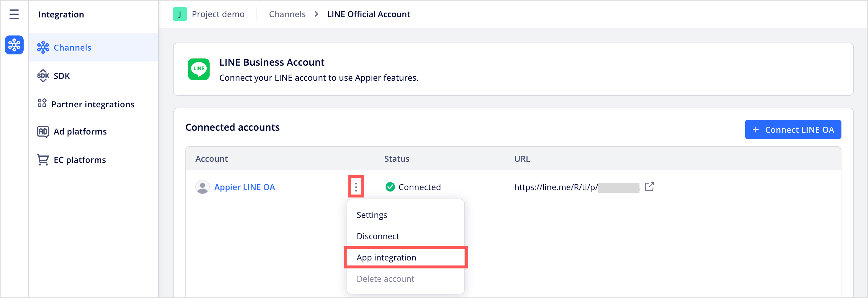Click the Account column header
This screenshot has height=298, width=868.
pos(211,159)
